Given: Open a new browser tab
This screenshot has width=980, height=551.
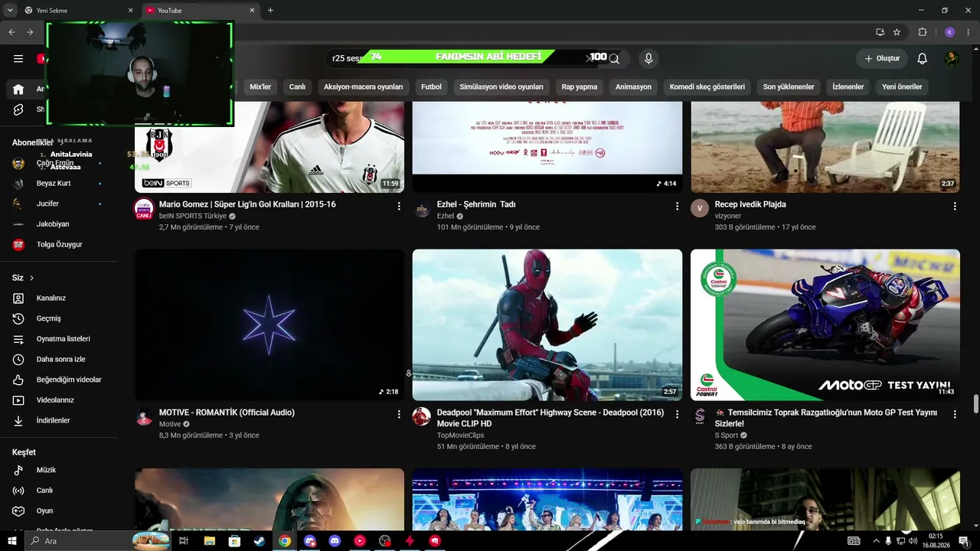Looking at the screenshot, I should pyautogui.click(x=270, y=11).
